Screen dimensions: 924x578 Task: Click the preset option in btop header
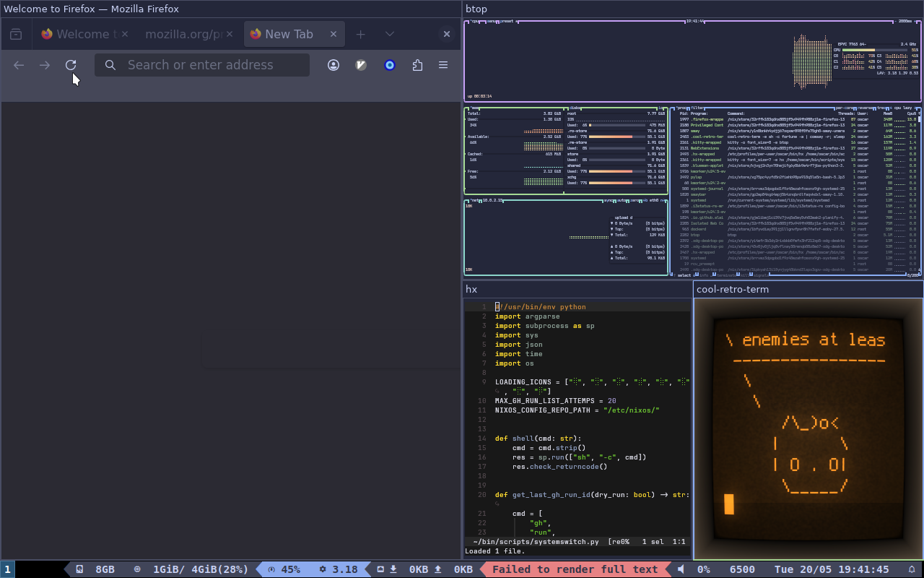tap(507, 22)
